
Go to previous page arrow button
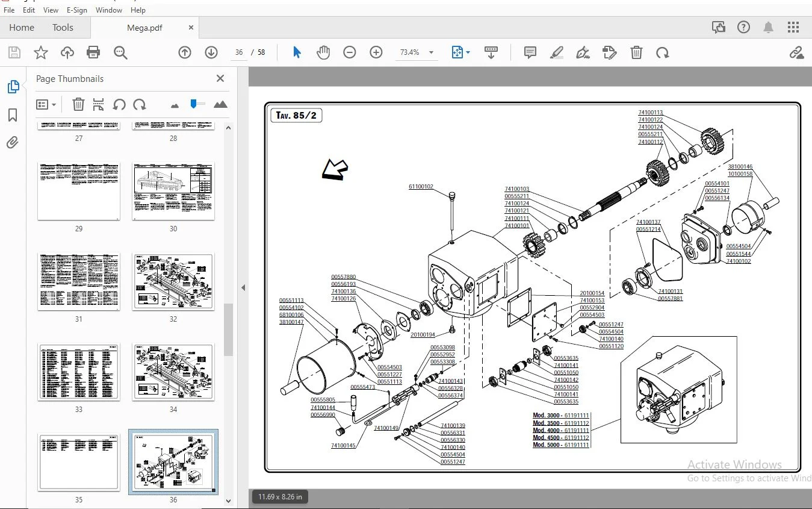[185, 52]
